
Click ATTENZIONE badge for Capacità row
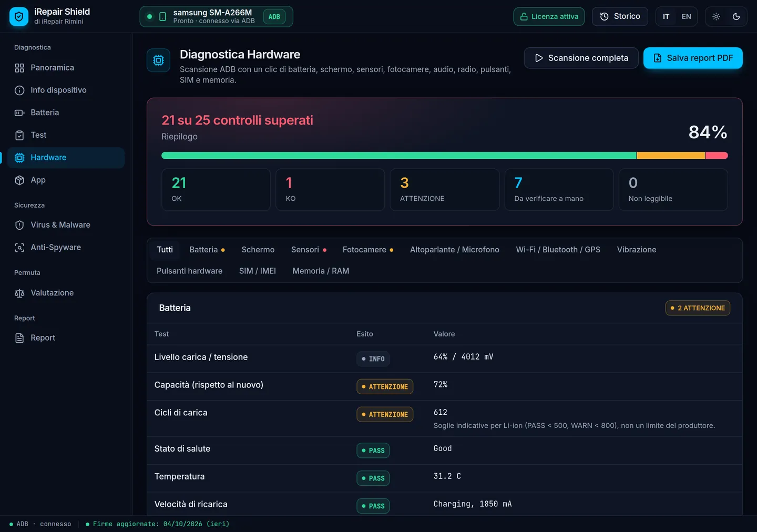pyautogui.click(x=385, y=387)
